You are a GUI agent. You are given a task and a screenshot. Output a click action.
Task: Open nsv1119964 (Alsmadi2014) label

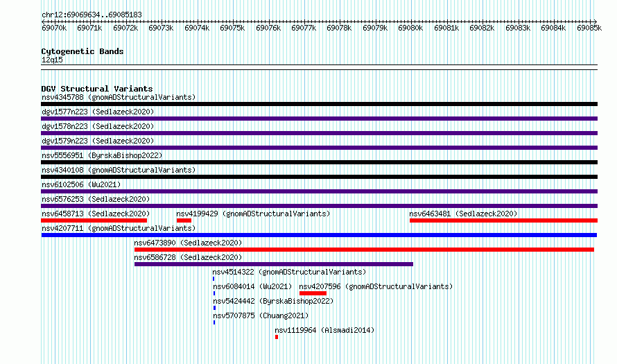(324, 330)
